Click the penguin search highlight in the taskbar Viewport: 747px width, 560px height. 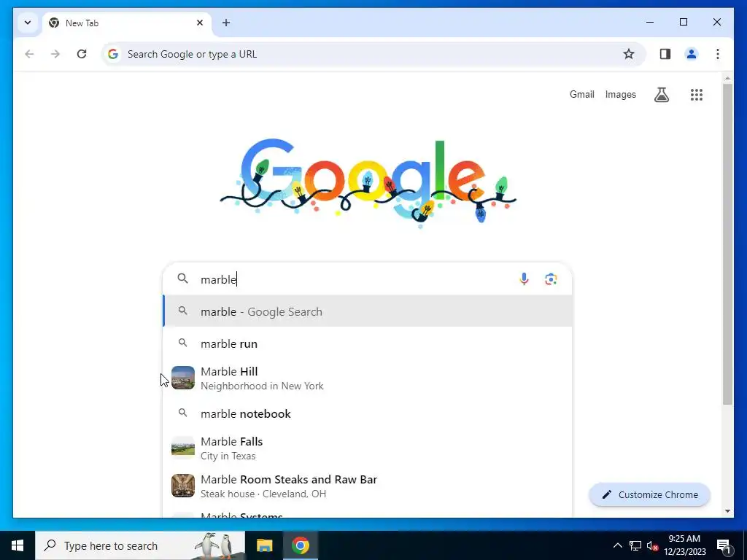pos(214,545)
